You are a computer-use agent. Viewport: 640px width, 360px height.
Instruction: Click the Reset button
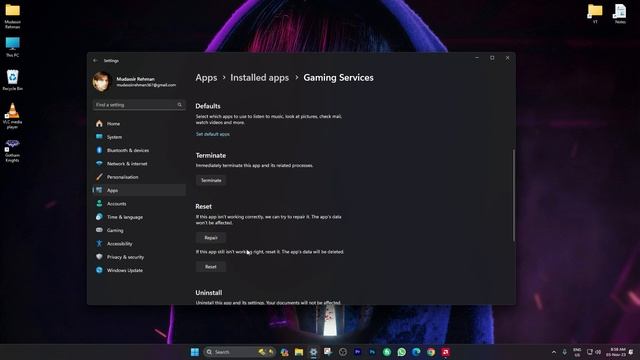pos(211,267)
